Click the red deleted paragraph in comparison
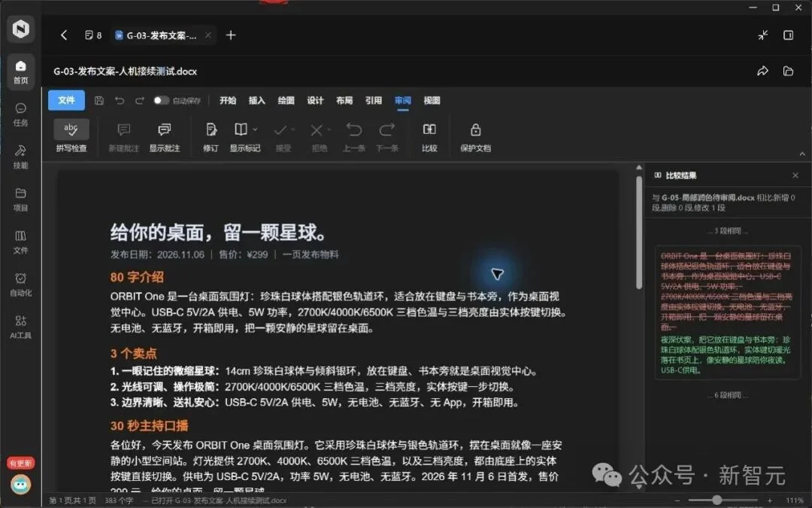Screen dimensions: 812x508 coord(726,291)
